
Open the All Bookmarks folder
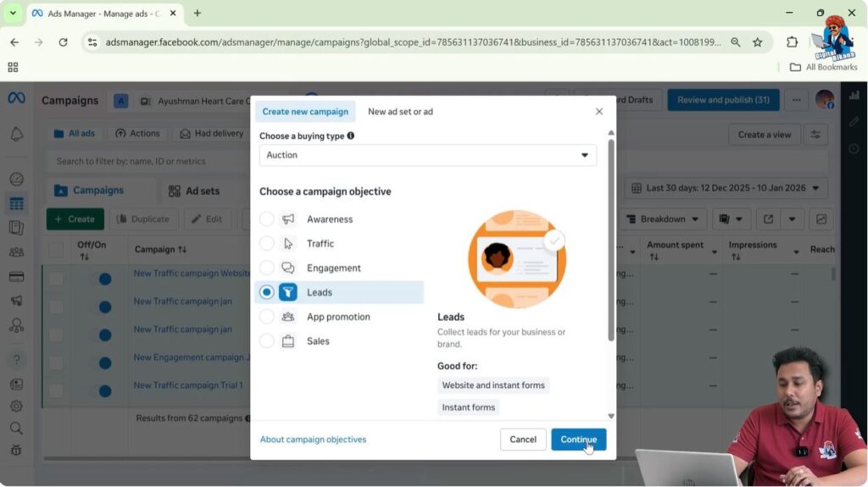(x=824, y=67)
